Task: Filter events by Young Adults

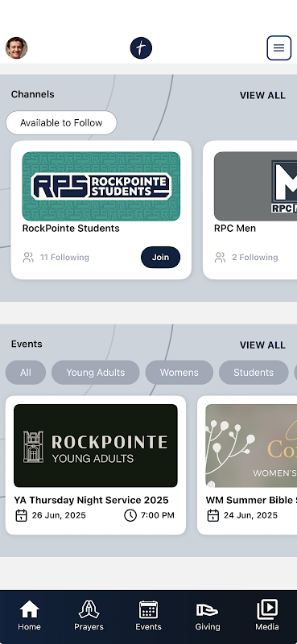Action: [95, 373]
